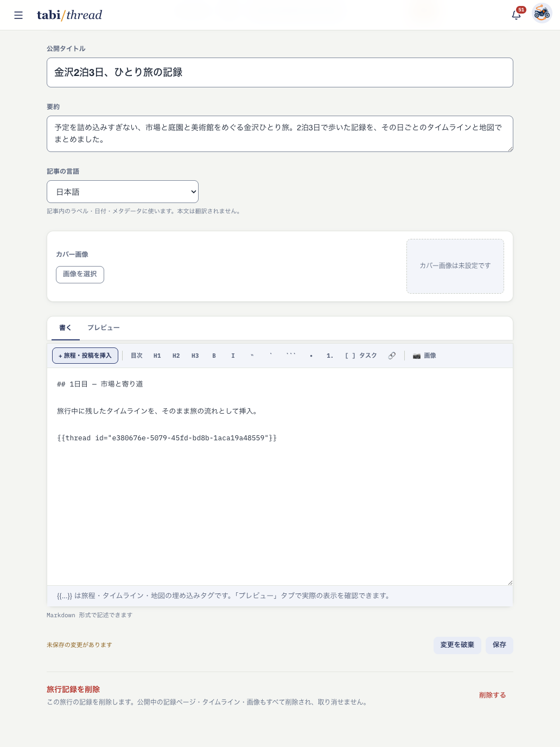Click the thread embed tag line in the editor
This screenshot has width=560, height=747.
[x=167, y=438]
